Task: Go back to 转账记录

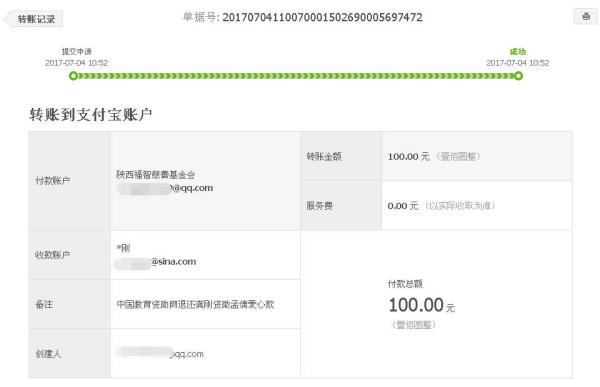Action: 34,19
